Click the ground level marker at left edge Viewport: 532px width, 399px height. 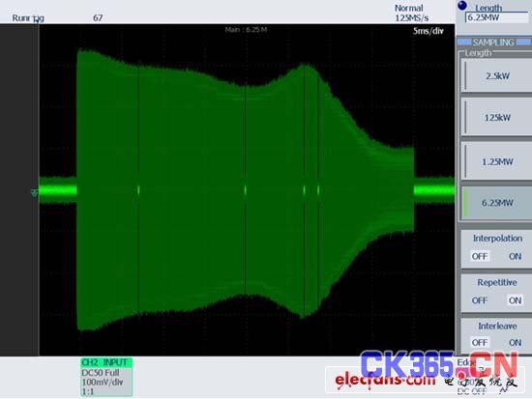pos(34,192)
